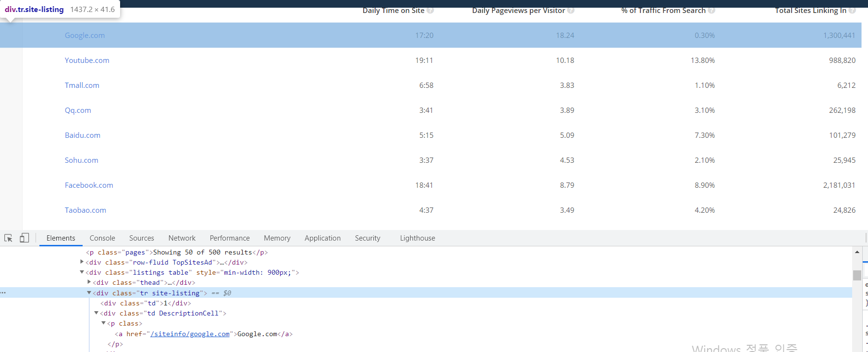Open the Application tab
Image resolution: width=868 pixels, height=352 pixels.
pos(322,238)
